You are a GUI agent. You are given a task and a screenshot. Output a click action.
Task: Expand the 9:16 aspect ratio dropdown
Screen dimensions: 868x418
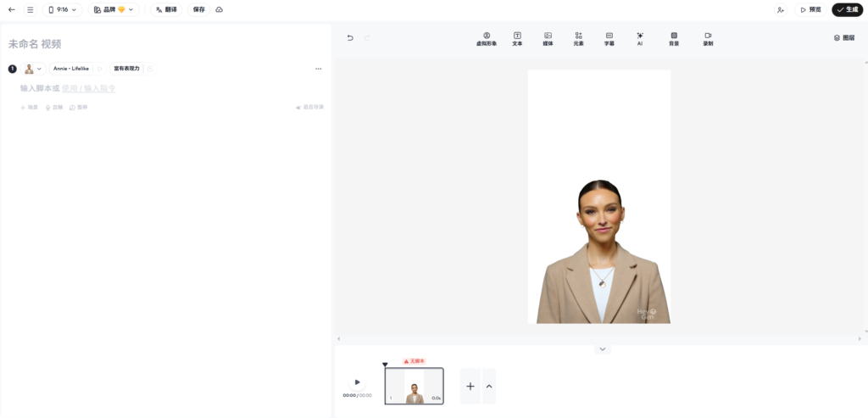62,9
